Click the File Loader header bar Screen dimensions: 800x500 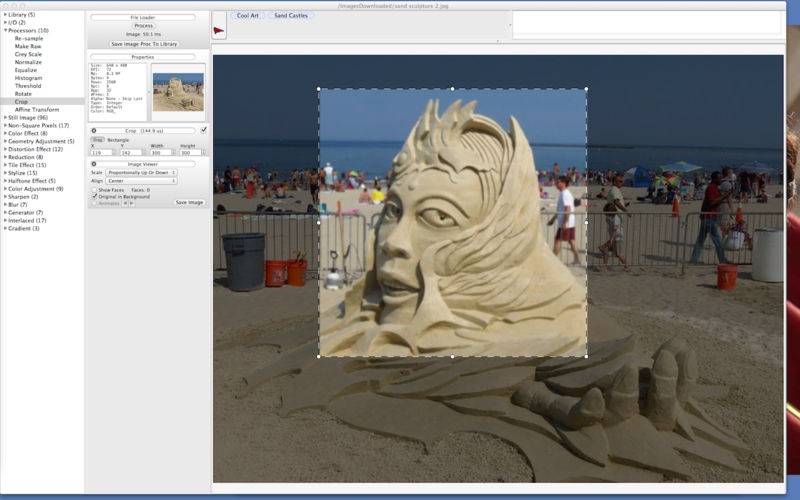pyautogui.click(x=143, y=17)
